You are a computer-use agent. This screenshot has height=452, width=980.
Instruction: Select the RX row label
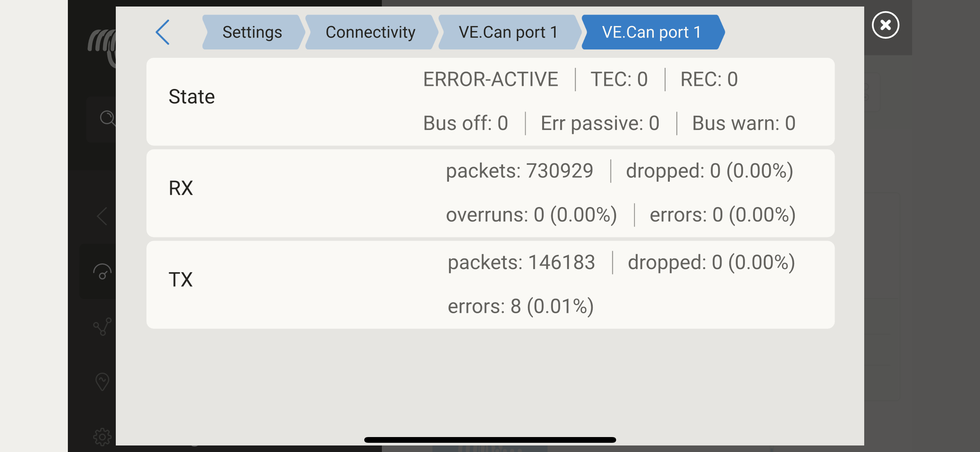click(x=181, y=188)
